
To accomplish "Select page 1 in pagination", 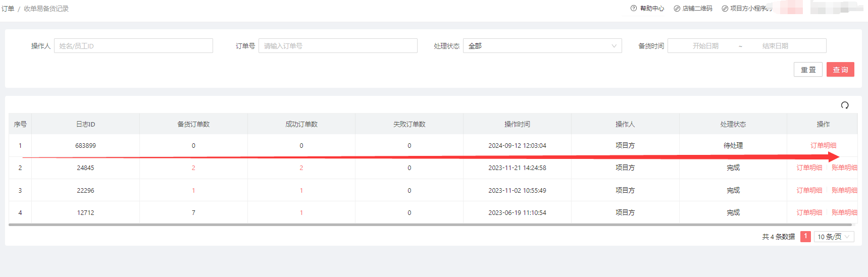I will click(805, 236).
